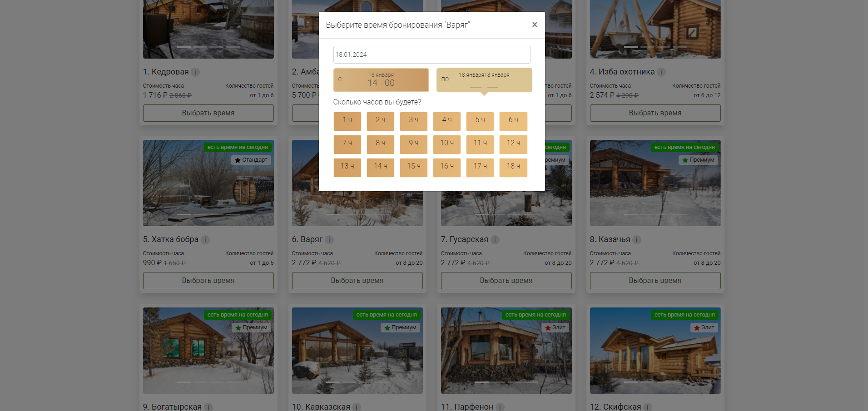
Task: Open info icon next to Хатка бобра
Action: click(205, 240)
